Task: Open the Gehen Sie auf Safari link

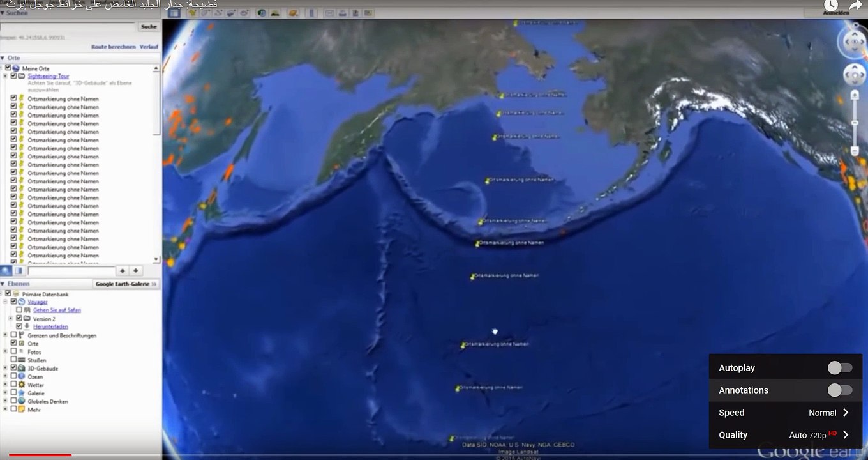Action: 57,310
